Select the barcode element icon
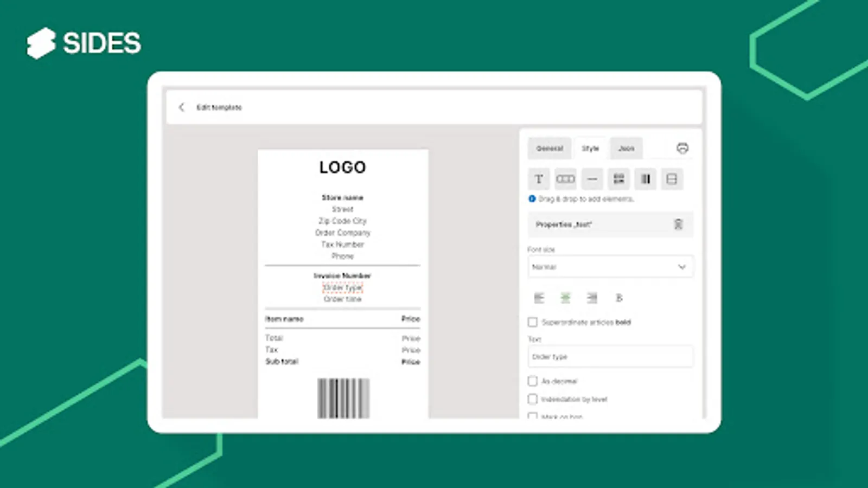This screenshot has height=488, width=868. [565, 179]
